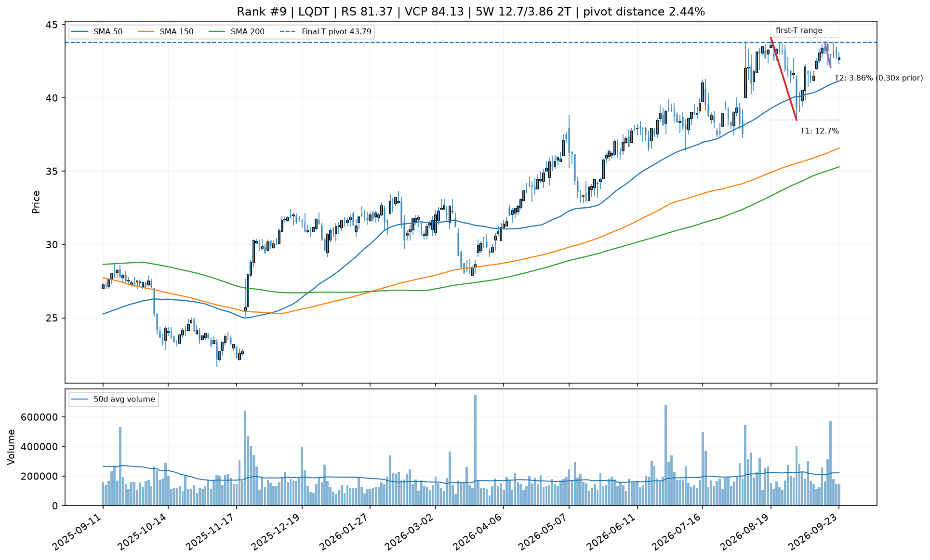Click the Final-T pivot 43.79 legend entry

click(326, 32)
